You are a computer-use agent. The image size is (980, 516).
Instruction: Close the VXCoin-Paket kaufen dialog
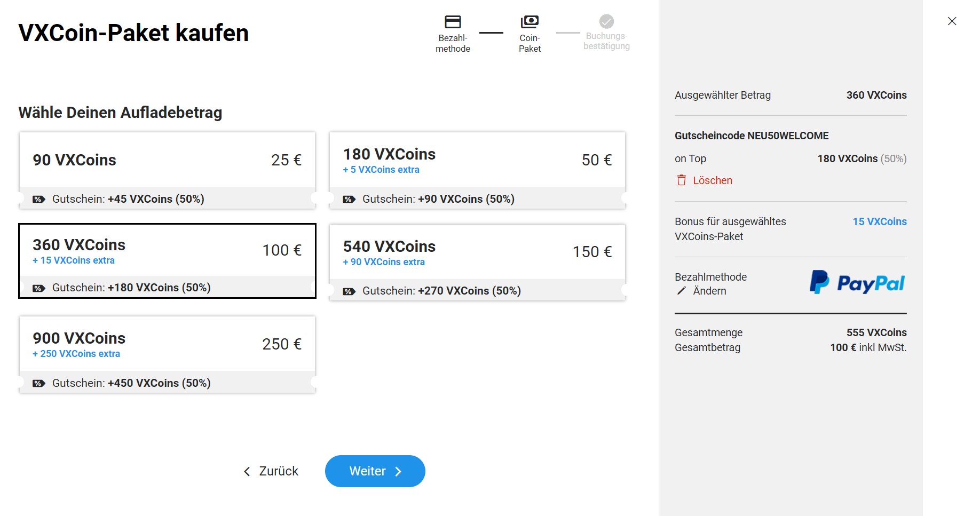pos(952,21)
